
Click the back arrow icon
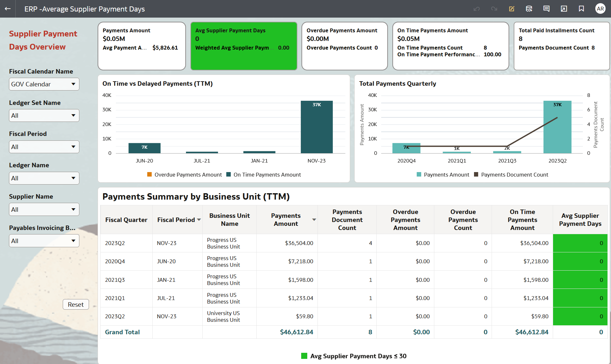(x=8, y=9)
